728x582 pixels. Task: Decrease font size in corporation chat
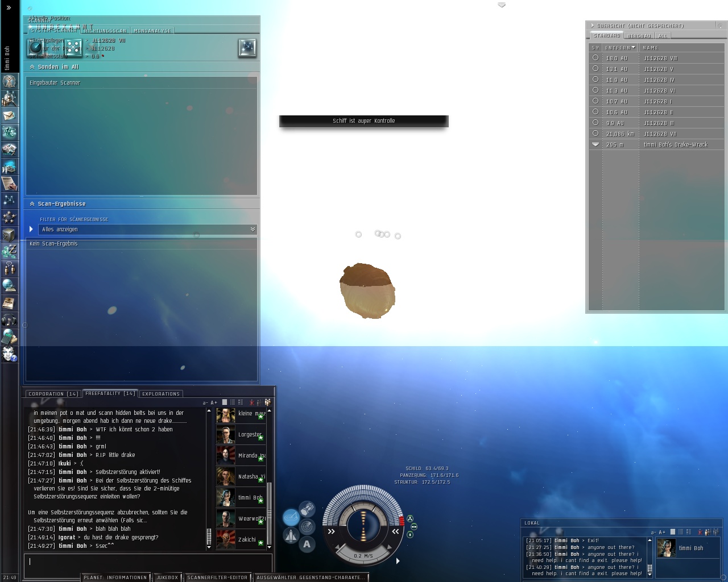[205, 403]
